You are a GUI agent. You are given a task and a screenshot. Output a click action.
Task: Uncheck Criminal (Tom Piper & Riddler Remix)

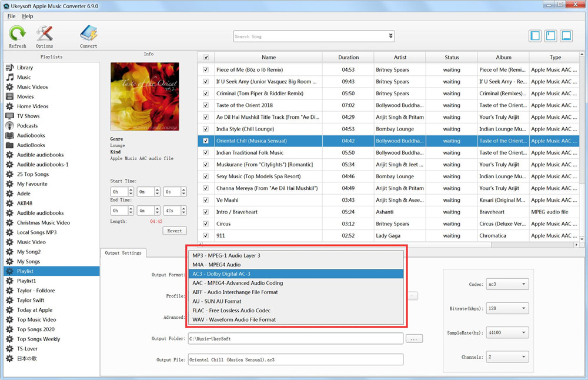pos(205,94)
